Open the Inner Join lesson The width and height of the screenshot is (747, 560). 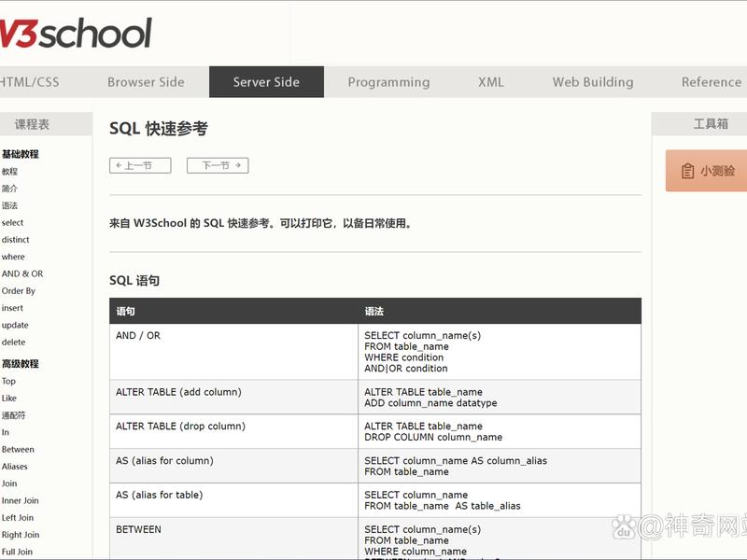coord(20,500)
